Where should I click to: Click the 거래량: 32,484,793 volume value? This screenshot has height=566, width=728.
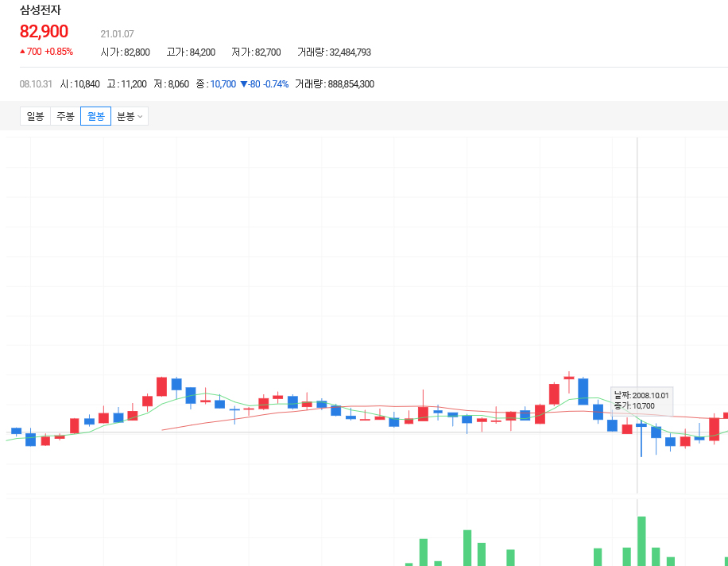[335, 52]
